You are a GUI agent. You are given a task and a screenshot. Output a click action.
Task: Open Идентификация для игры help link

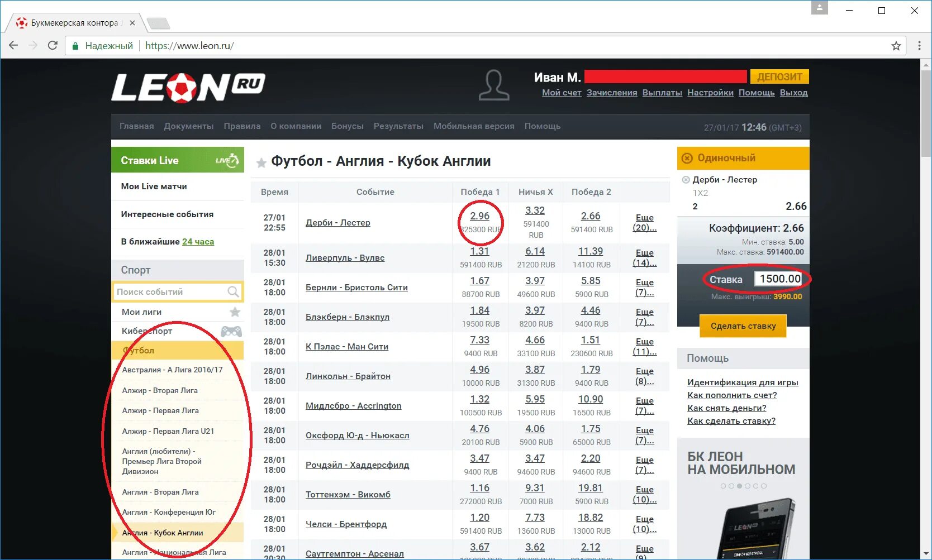(x=743, y=382)
